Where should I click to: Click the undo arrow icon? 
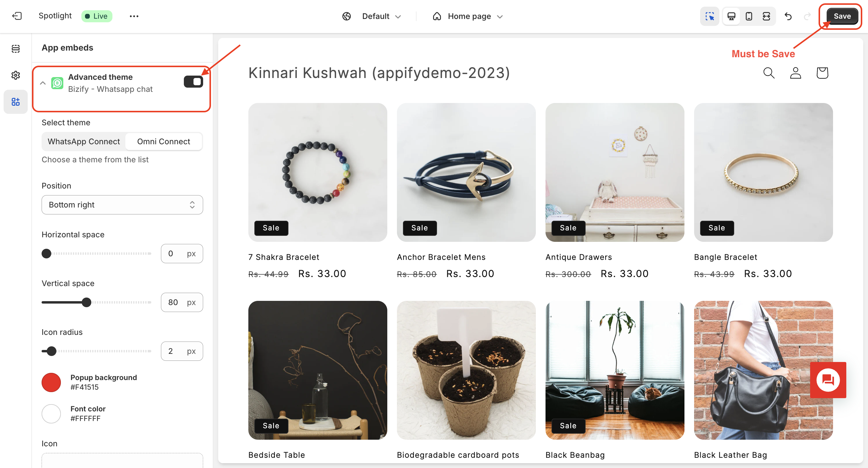pos(788,16)
